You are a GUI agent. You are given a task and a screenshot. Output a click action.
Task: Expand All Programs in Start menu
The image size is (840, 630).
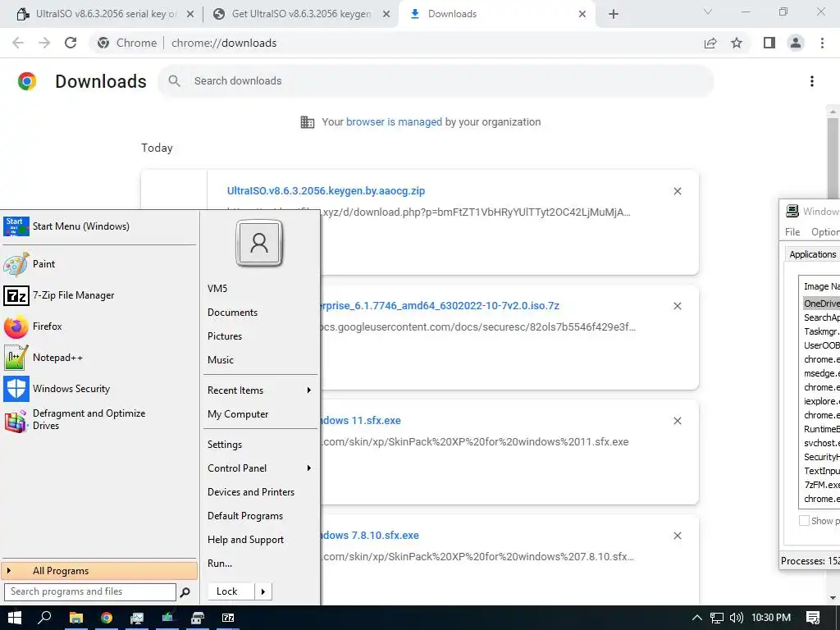click(99, 571)
